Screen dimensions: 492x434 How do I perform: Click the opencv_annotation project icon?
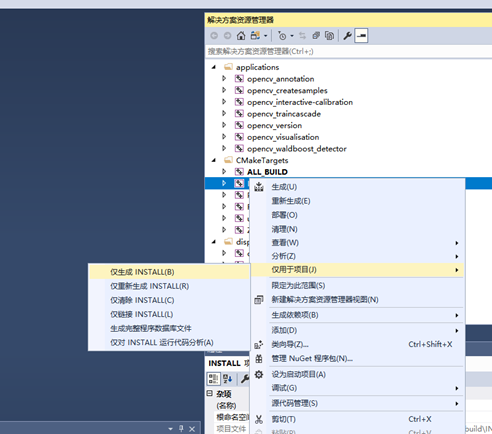[x=239, y=79]
